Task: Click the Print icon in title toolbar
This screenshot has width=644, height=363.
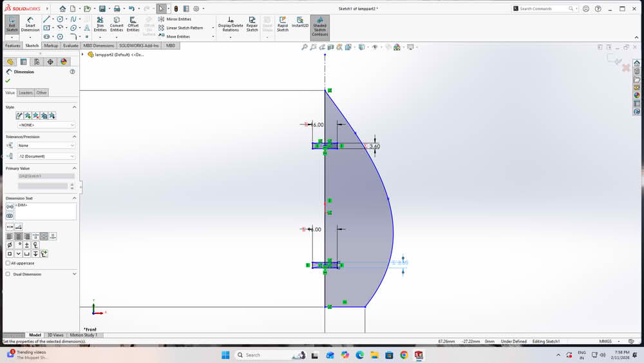Action: coord(117,8)
